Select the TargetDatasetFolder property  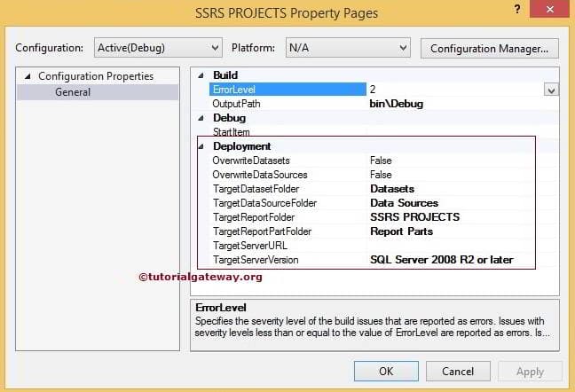click(x=256, y=189)
